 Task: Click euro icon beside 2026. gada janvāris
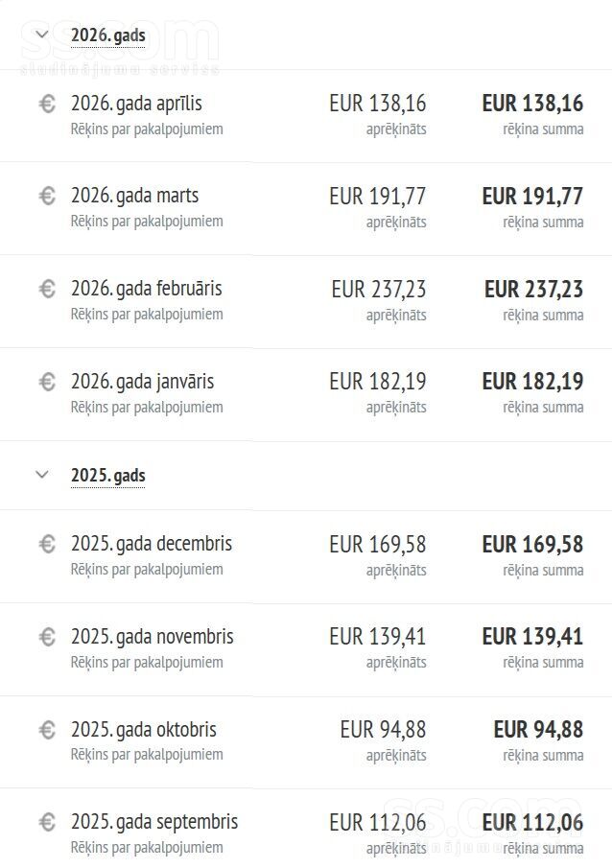47,382
